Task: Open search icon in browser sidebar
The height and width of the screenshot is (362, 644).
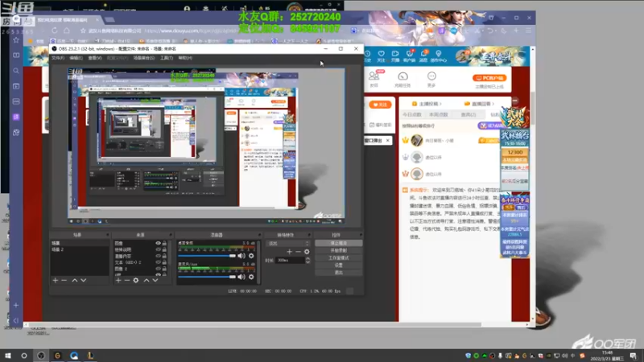Action: (16, 71)
